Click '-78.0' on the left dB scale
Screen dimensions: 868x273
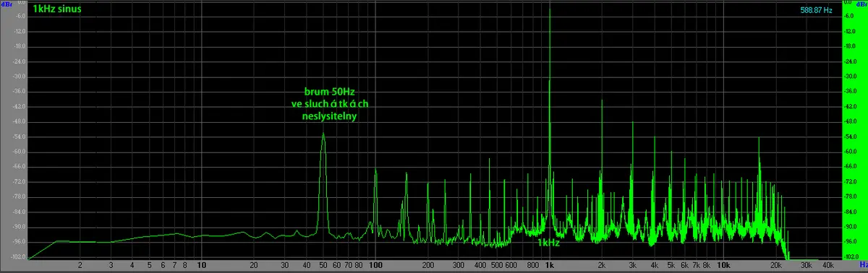click(20, 196)
